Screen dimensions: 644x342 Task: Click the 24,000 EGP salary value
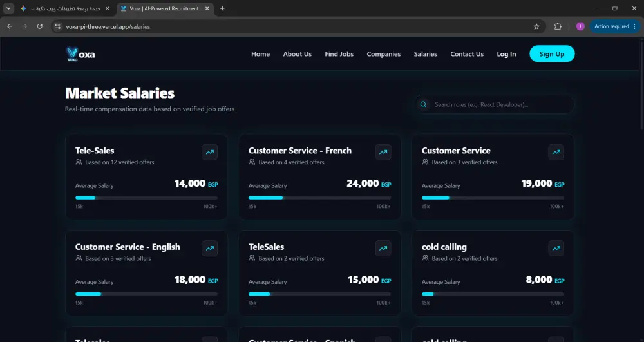(x=369, y=184)
